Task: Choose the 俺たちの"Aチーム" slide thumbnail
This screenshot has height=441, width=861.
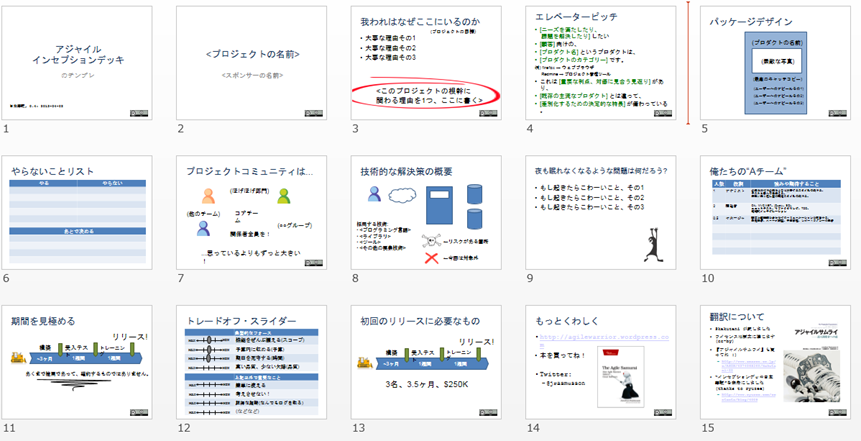Action: pyautogui.click(x=775, y=213)
